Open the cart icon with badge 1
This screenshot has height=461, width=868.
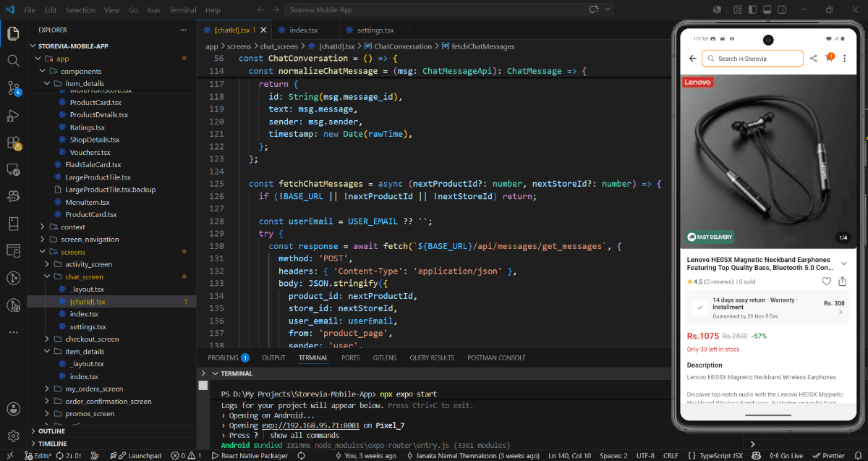[829, 58]
